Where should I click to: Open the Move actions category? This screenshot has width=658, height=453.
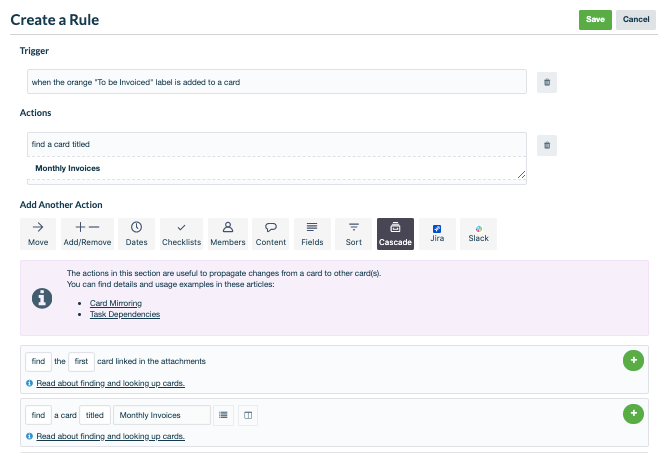(x=38, y=233)
